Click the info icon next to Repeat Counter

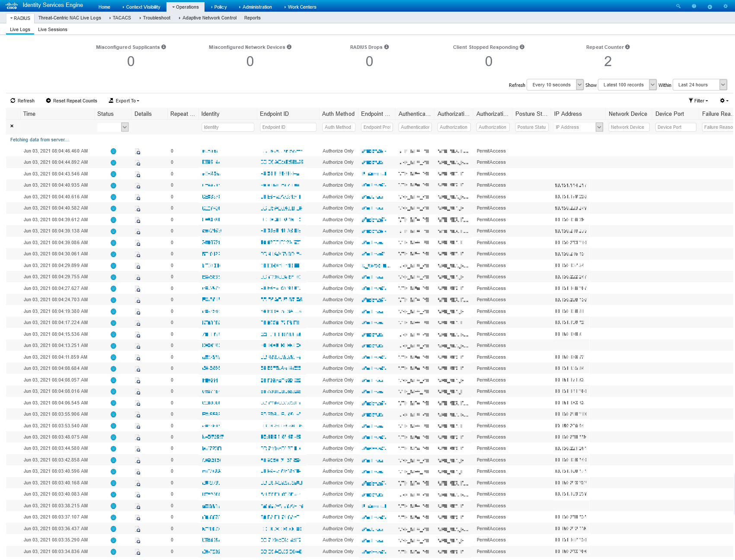(627, 47)
